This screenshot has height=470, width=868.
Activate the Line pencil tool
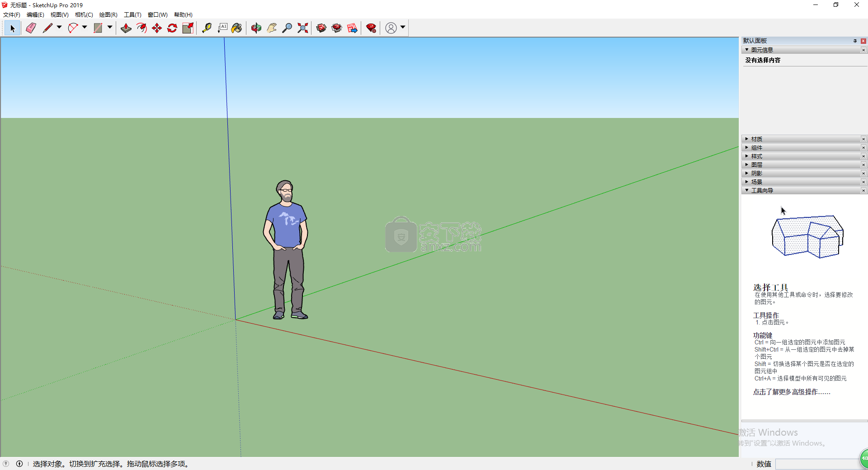(47, 28)
